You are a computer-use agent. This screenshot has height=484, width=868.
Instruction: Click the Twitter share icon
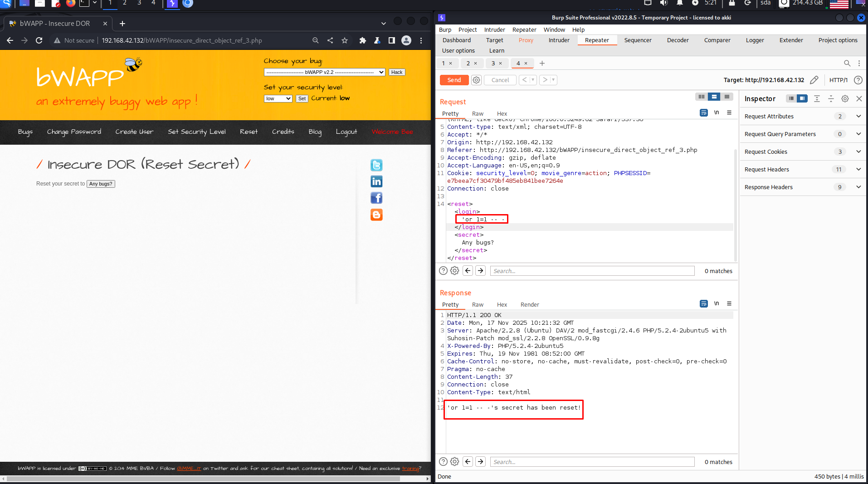click(x=376, y=165)
